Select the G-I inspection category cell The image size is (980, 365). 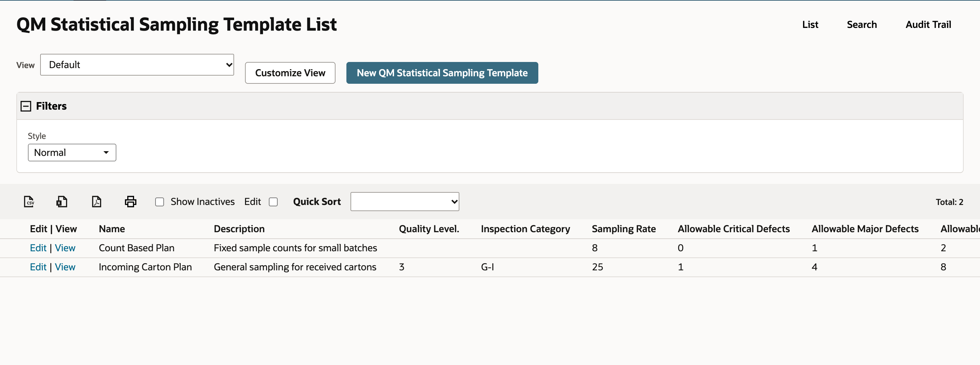coord(487,267)
